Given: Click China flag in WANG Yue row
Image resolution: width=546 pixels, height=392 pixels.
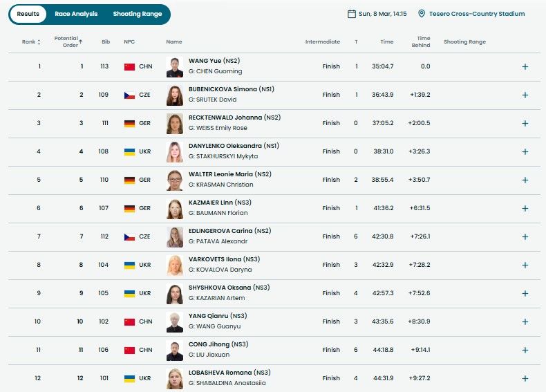Looking at the screenshot, I should pos(129,66).
